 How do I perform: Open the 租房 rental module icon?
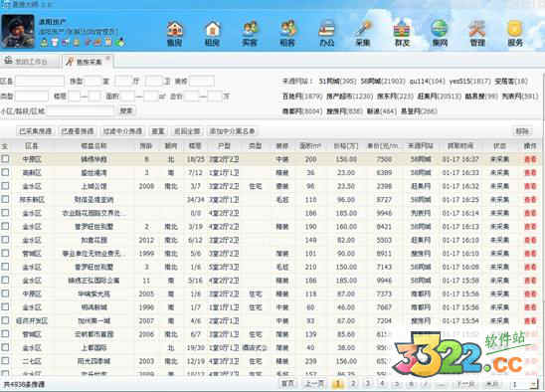[x=212, y=34]
